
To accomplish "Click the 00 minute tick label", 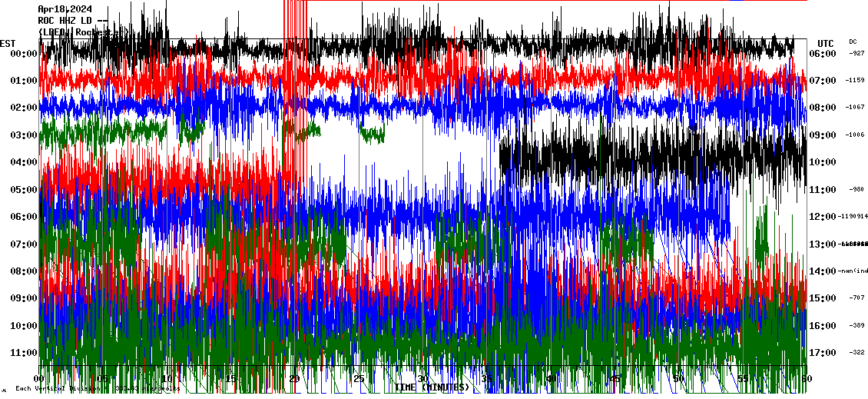I will click(x=40, y=379).
